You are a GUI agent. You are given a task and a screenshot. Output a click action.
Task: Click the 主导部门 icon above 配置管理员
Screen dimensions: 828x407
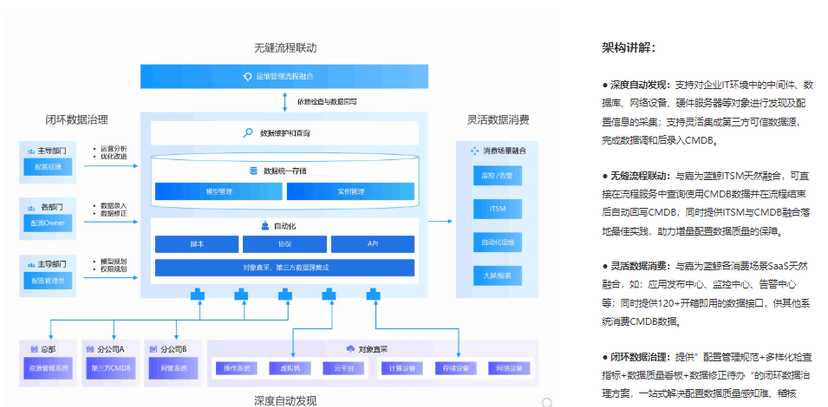tap(31, 263)
